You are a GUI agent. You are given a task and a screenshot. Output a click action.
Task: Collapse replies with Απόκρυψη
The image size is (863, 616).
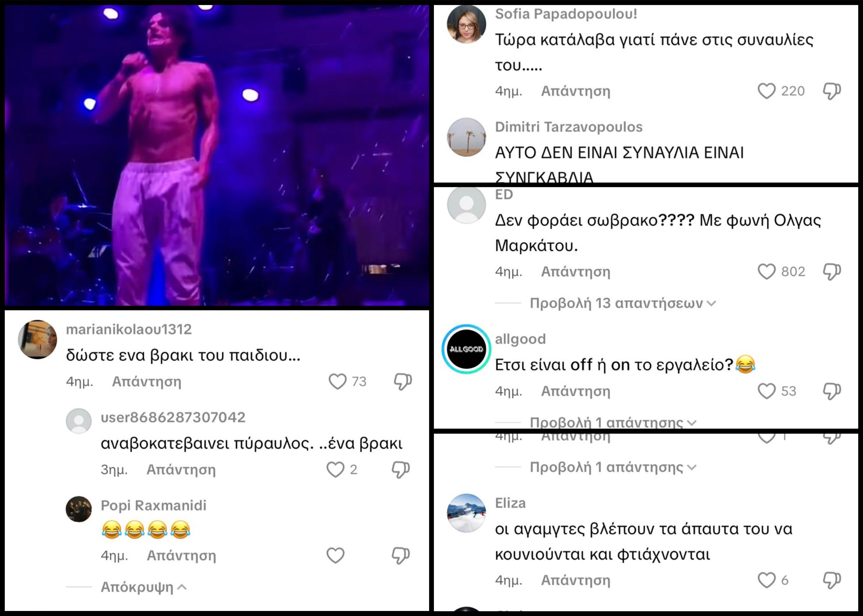pyautogui.click(x=143, y=587)
